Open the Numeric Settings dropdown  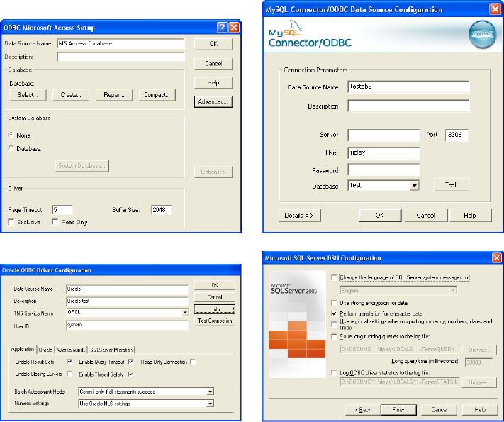[211, 404]
